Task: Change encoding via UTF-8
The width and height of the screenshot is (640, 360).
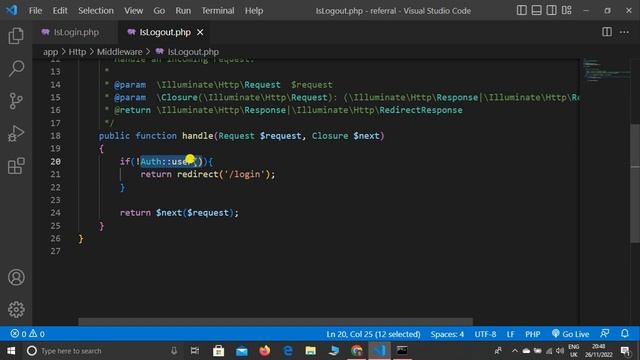Action: click(x=485, y=334)
